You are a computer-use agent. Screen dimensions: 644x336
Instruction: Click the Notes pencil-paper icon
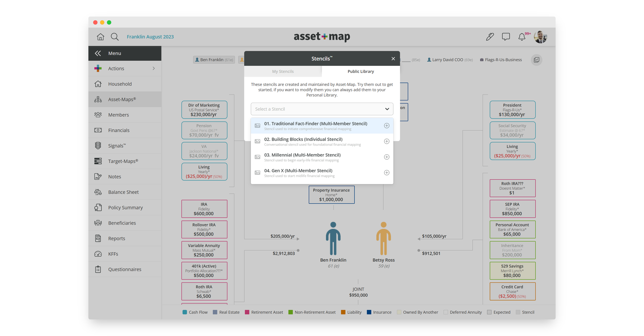coord(98,176)
